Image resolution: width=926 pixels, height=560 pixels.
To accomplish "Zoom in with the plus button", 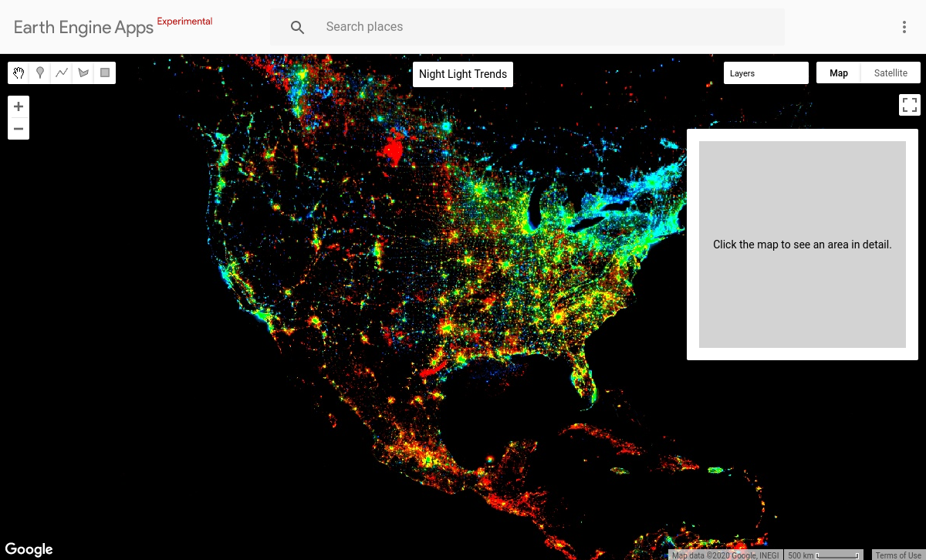I will [x=19, y=106].
